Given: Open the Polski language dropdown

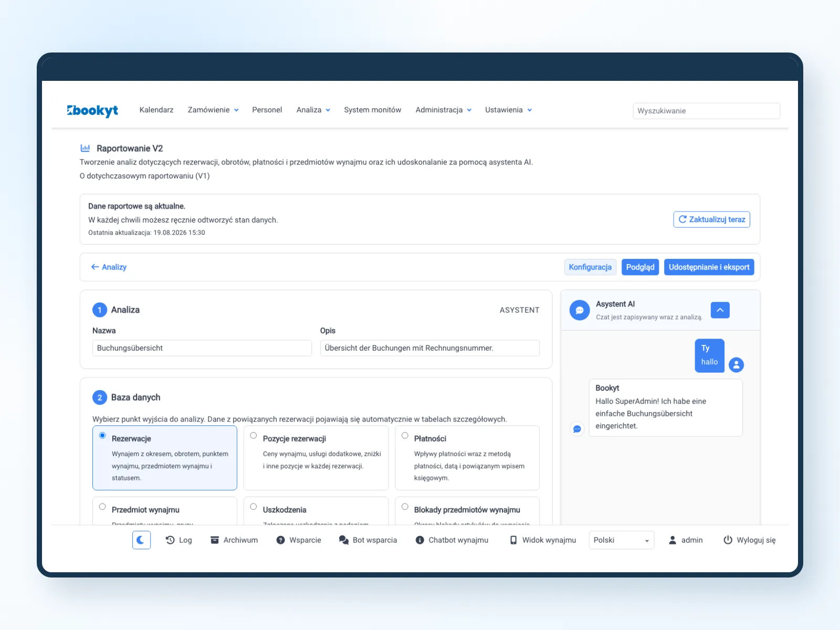Looking at the screenshot, I should pyautogui.click(x=622, y=540).
